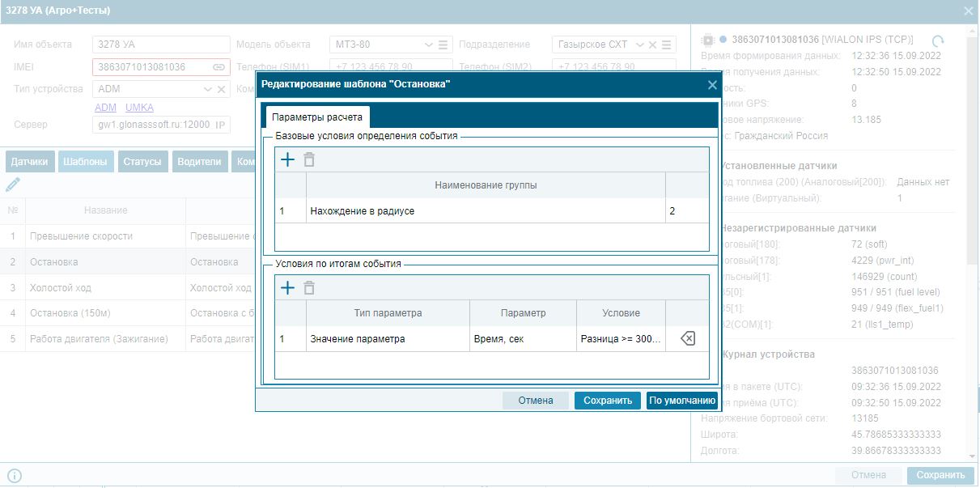980x488 pixels.
Task: Switch to the Шаблоны tab
Action: point(86,161)
